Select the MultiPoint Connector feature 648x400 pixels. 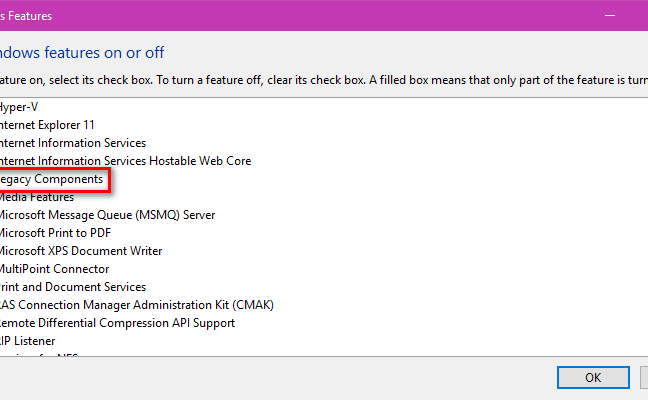[55, 269]
